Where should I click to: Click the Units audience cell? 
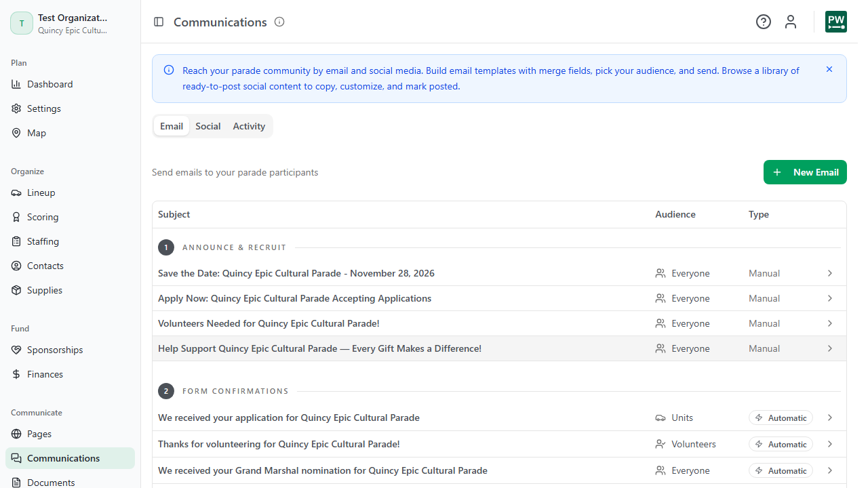point(674,418)
